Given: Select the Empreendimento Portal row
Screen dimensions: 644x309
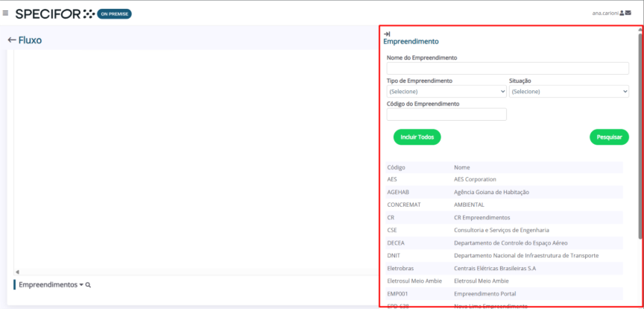Looking at the screenshot, I should point(504,294).
